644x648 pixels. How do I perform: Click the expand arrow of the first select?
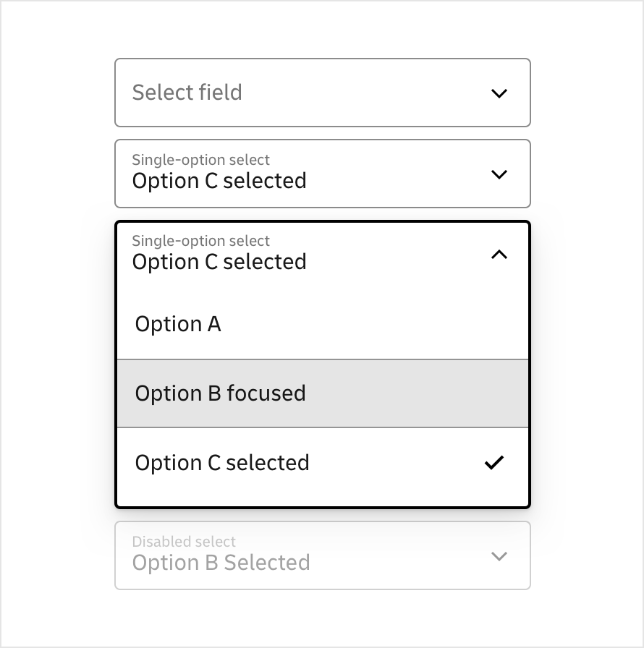tap(498, 93)
